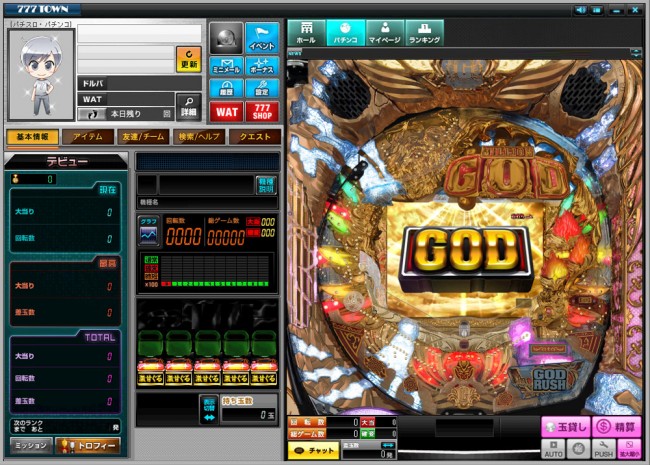This screenshot has width=650, height=465.
Task: Open the 777 SHOP button
Action: (262, 112)
